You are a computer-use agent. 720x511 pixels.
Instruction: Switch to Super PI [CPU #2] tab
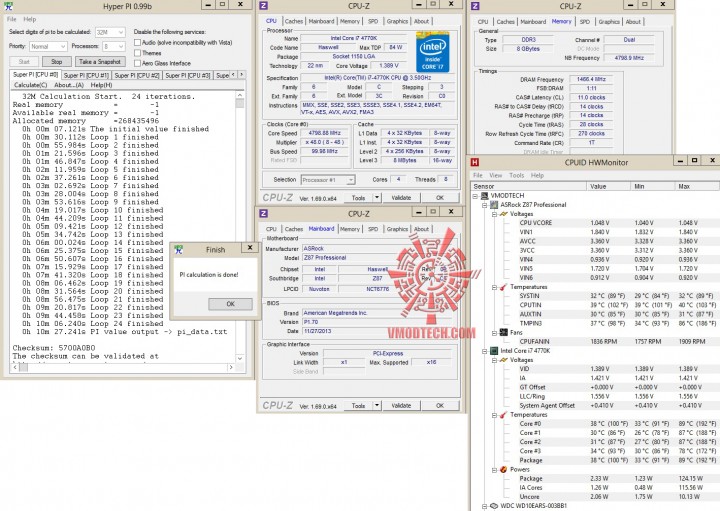(x=136, y=75)
